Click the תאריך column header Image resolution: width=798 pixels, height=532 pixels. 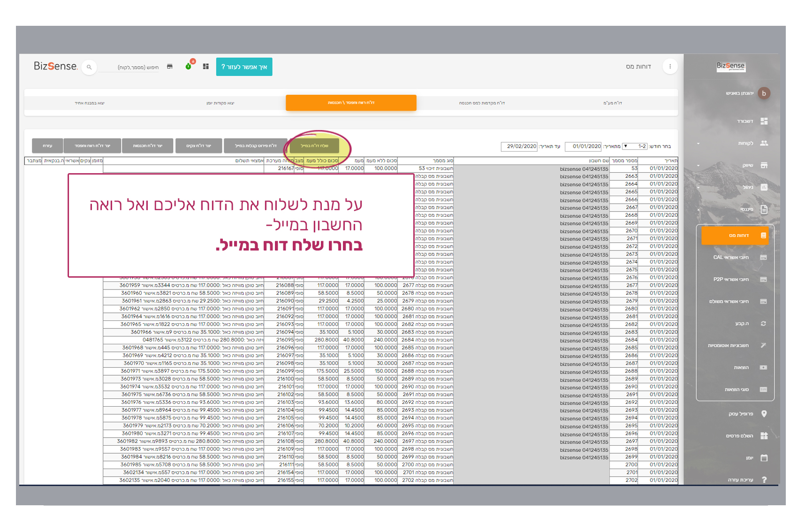tap(658, 161)
